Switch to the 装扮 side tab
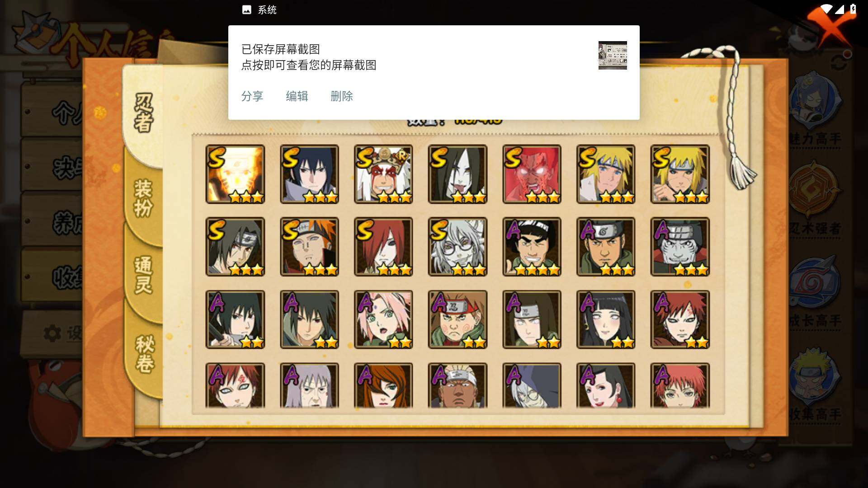The image size is (868, 488). tap(144, 198)
